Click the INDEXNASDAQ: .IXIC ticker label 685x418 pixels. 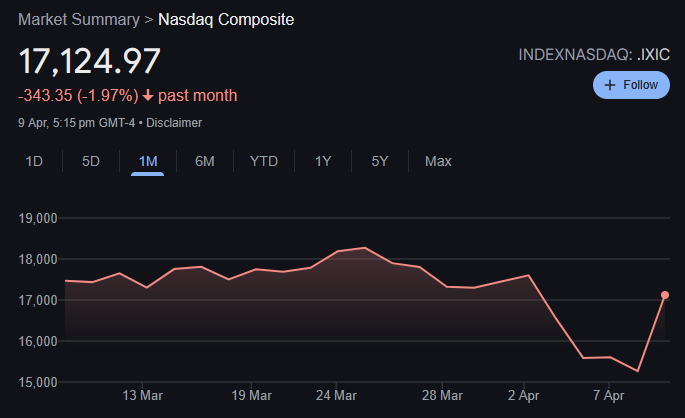click(594, 55)
